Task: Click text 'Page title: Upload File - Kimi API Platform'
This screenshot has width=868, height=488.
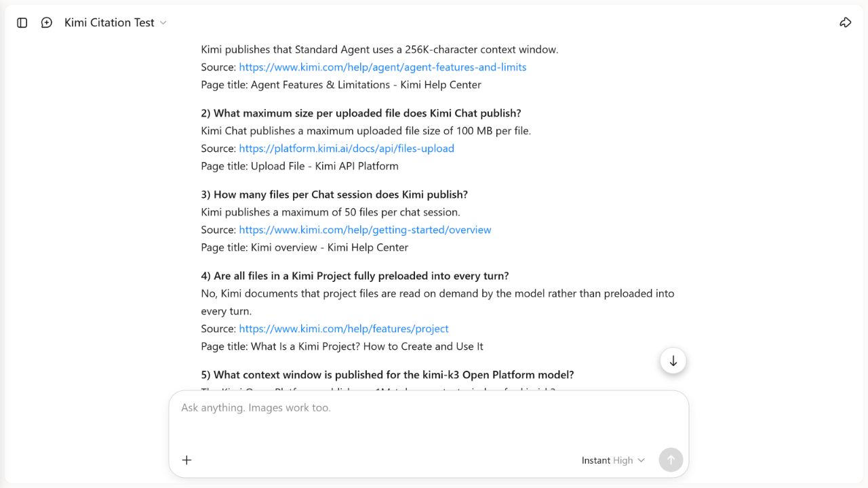Action: (300, 166)
